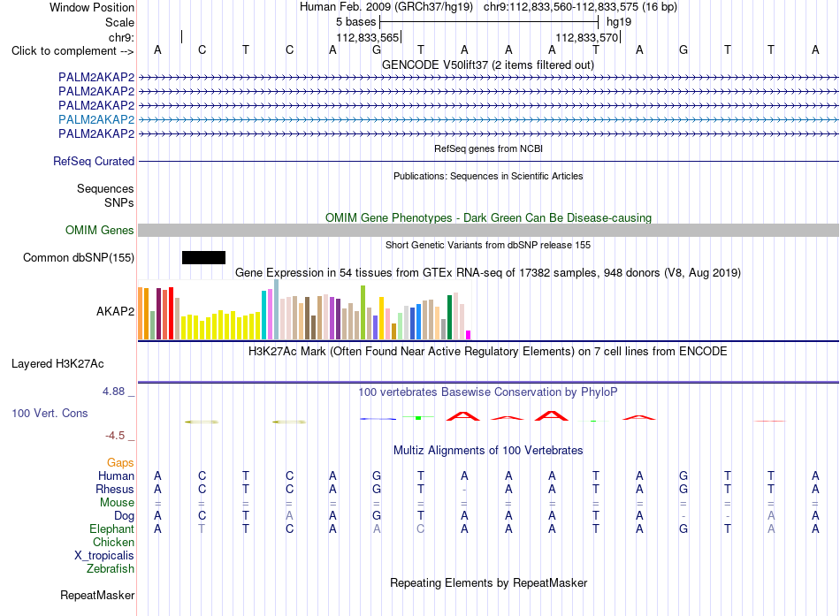This screenshot has height=616, width=840.
Task: Click the -4.5 lower conservation value
Action: (x=115, y=436)
